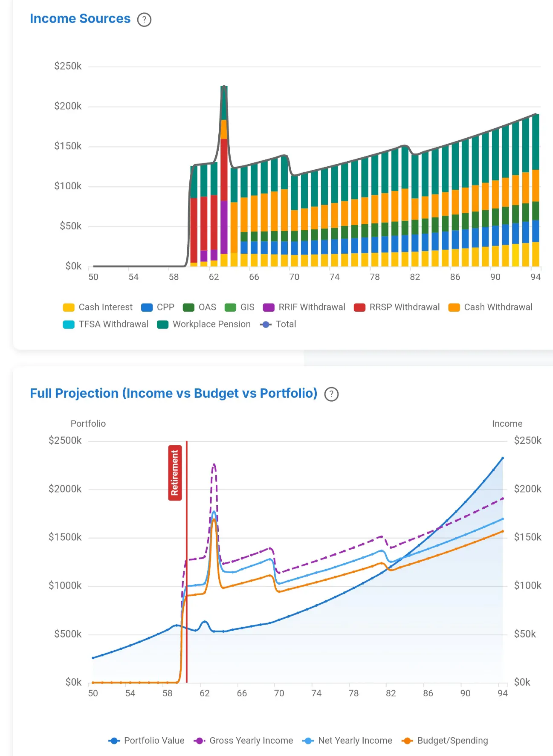Toggle the Workplace Pension legend entry

pyautogui.click(x=204, y=324)
